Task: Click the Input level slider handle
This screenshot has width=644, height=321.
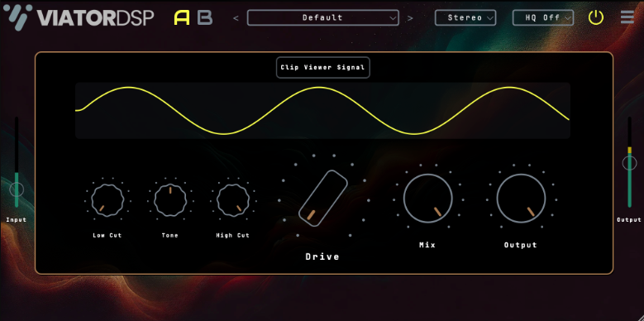Action: [17, 189]
